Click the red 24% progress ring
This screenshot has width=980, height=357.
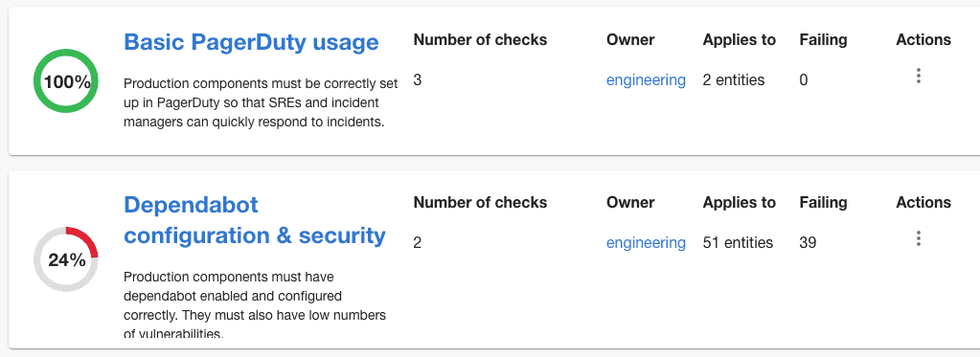(x=66, y=259)
